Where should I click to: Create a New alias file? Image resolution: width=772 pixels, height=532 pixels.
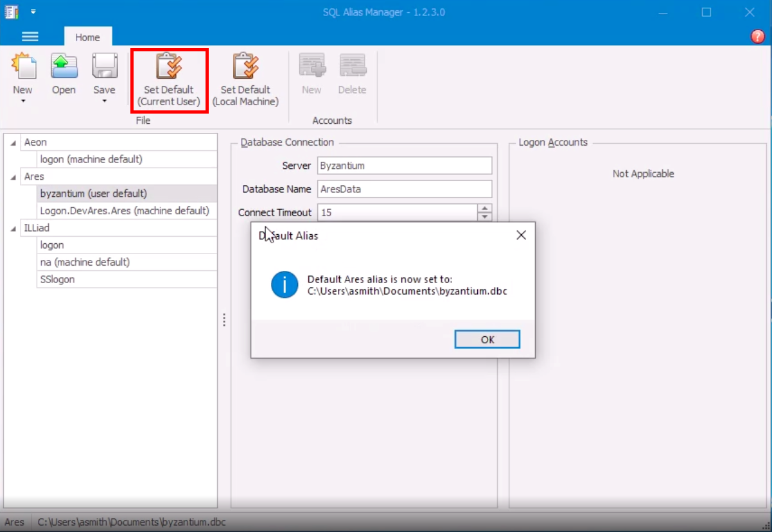23,74
